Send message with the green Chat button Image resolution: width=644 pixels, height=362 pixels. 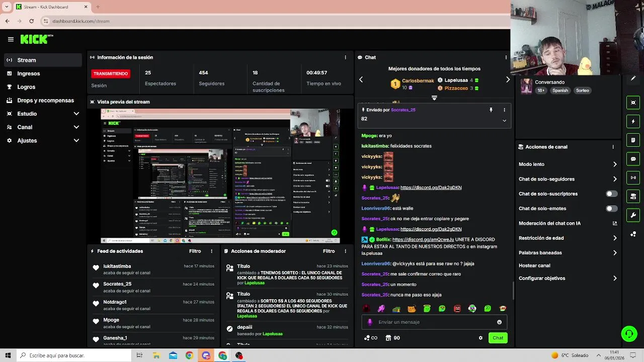pos(498,338)
